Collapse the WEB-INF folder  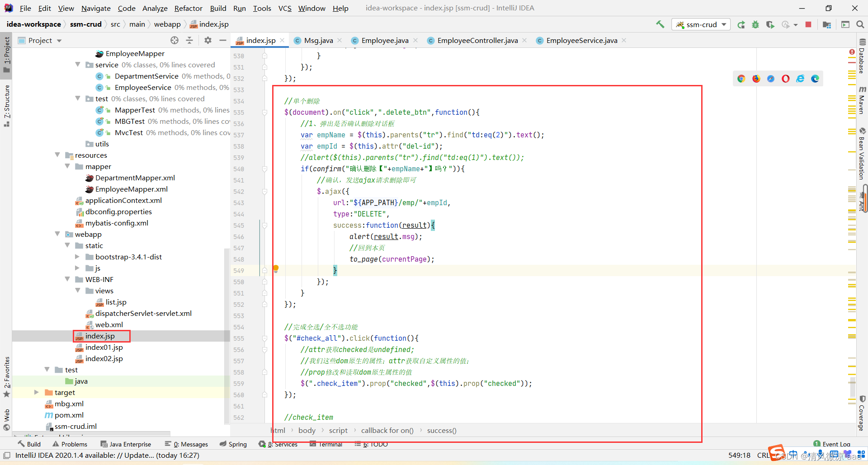click(x=67, y=279)
